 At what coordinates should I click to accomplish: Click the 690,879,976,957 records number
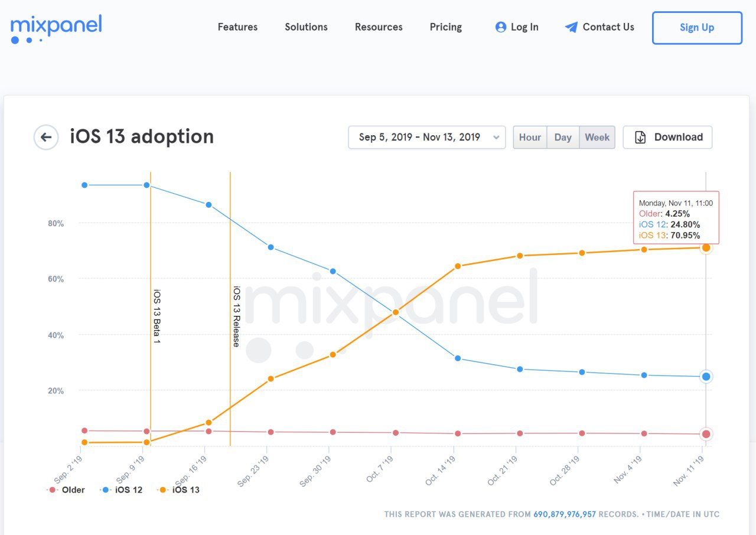tap(565, 514)
